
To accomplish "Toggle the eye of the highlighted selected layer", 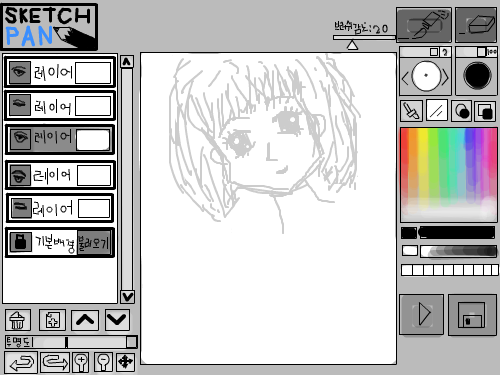I will 20,138.
